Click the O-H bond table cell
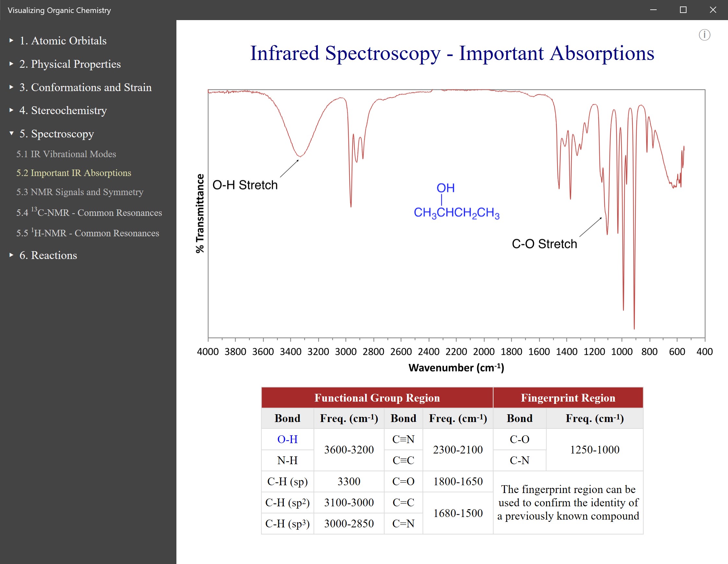728x564 pixels. pyautogui.click(x=287, y=439)
